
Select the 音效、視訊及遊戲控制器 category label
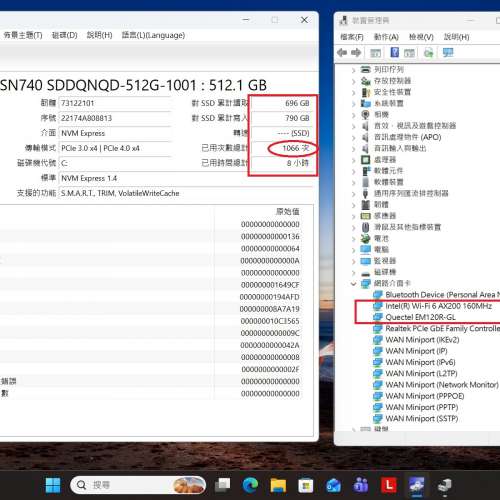[x=415, y=126]
